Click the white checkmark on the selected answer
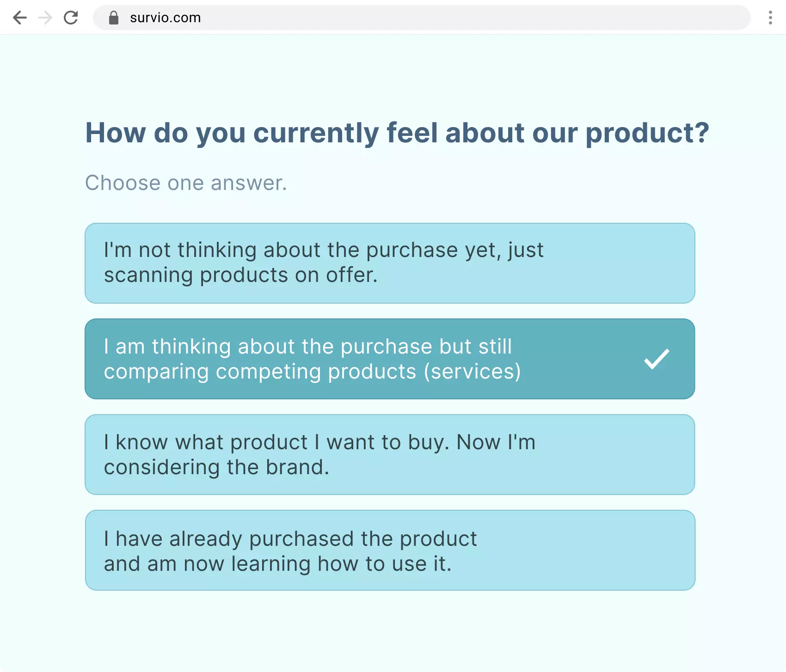The height and width of the screenshot is (672, 786). click(657, 359)
